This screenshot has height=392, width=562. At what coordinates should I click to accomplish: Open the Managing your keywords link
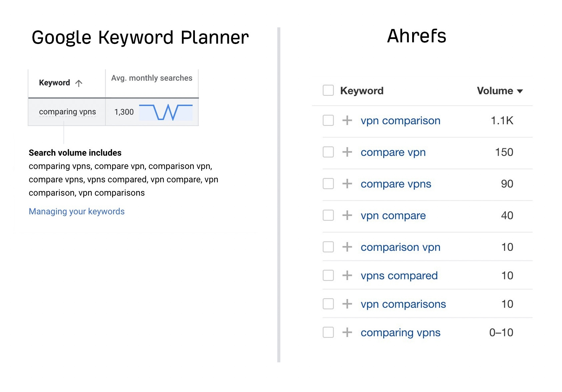pos(76,211)
